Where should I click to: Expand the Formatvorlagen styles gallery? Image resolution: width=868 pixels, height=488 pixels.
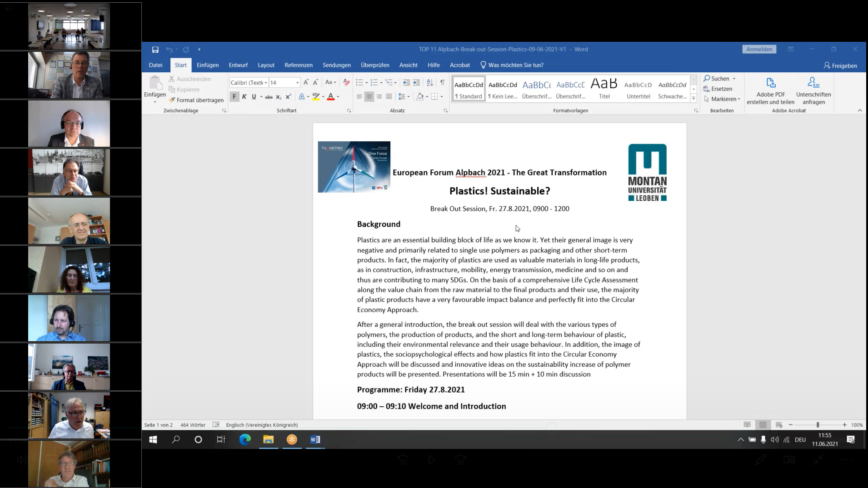tap(693, 98)
